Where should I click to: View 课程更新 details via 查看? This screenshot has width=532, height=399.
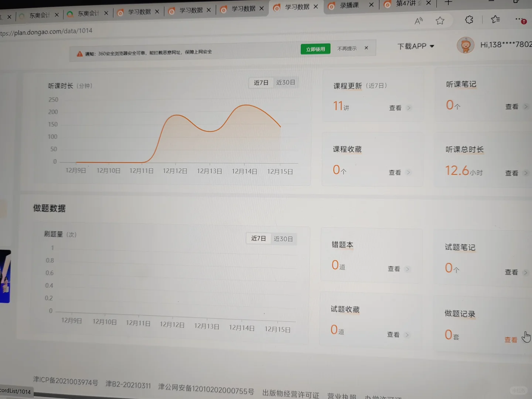[x=395, y=108]
